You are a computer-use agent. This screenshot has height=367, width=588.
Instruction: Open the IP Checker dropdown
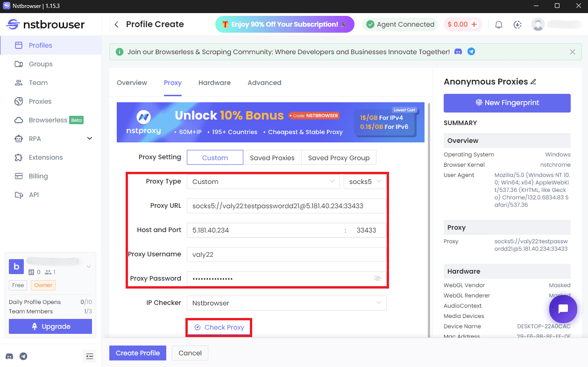click(286, 303)
